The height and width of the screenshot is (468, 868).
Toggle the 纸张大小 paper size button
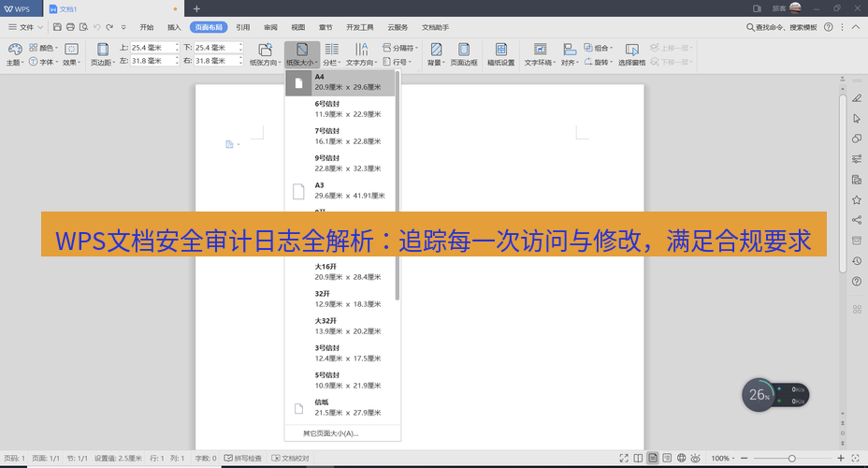tap(302, 54)
